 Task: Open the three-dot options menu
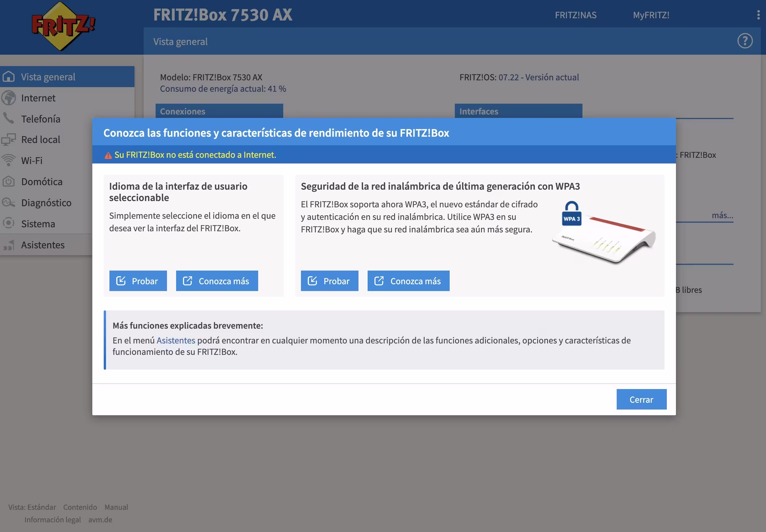coord(758,15)
